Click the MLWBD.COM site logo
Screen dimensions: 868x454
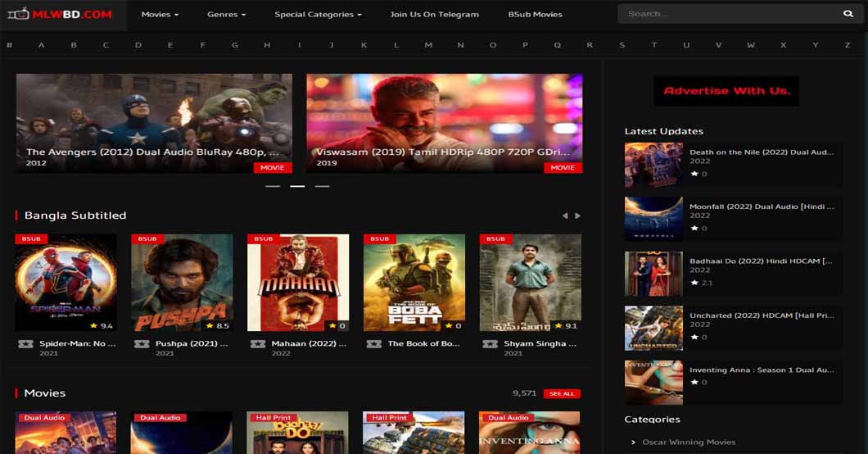[60, 15]
